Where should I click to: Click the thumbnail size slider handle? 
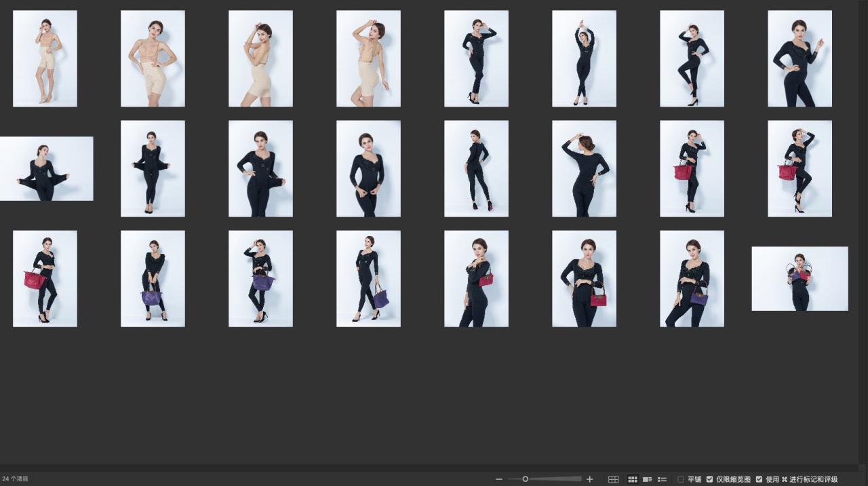coord(525,479)
